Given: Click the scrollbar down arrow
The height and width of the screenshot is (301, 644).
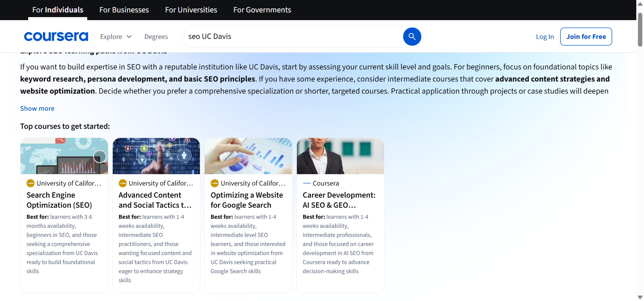Looking at the screenshot, I should tap(639, 297).
